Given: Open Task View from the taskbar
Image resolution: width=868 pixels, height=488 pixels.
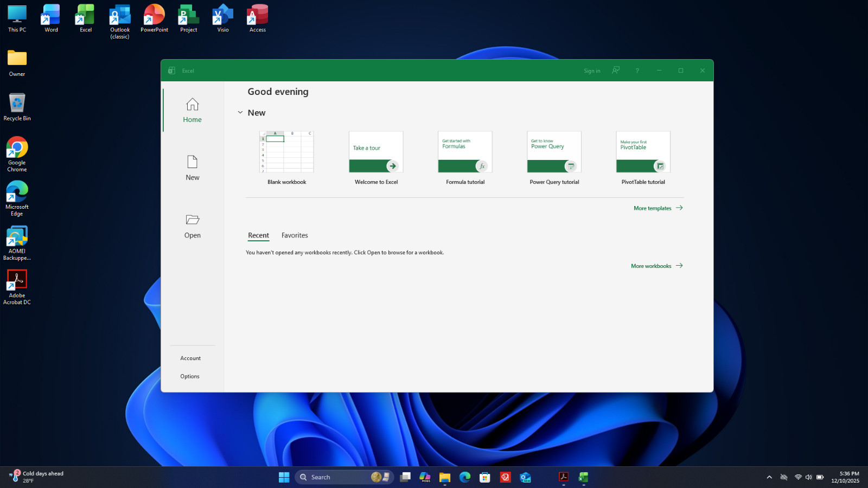Looking at the screenshot, I should [405, 477].
